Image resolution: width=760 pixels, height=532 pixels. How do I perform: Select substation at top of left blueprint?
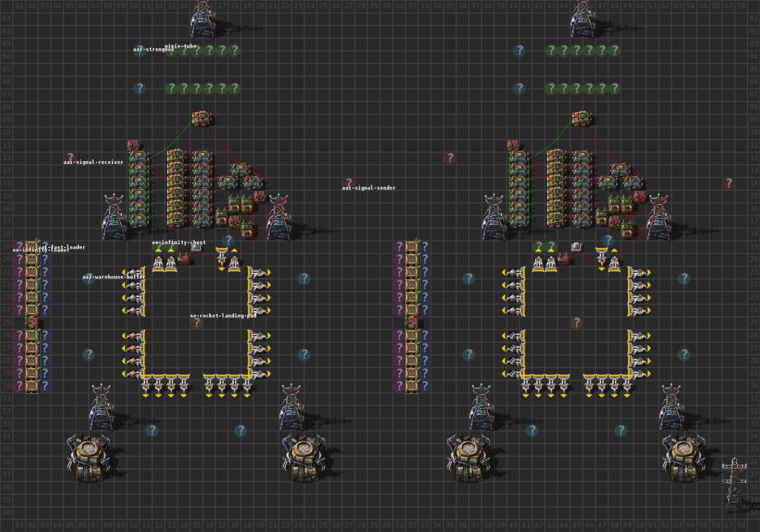tap(203, 19)
